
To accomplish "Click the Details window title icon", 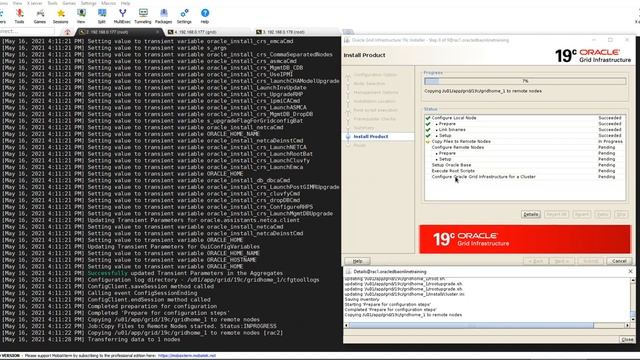I will tap(348, 271).
